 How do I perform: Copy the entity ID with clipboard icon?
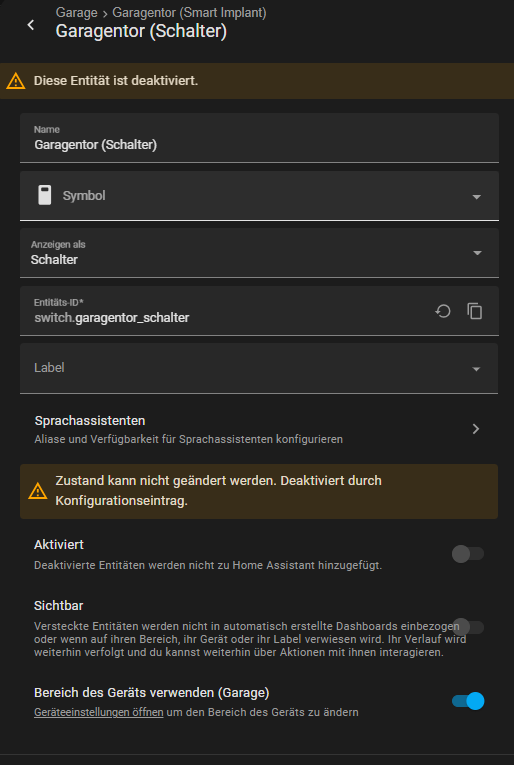(x=474, y=311)
